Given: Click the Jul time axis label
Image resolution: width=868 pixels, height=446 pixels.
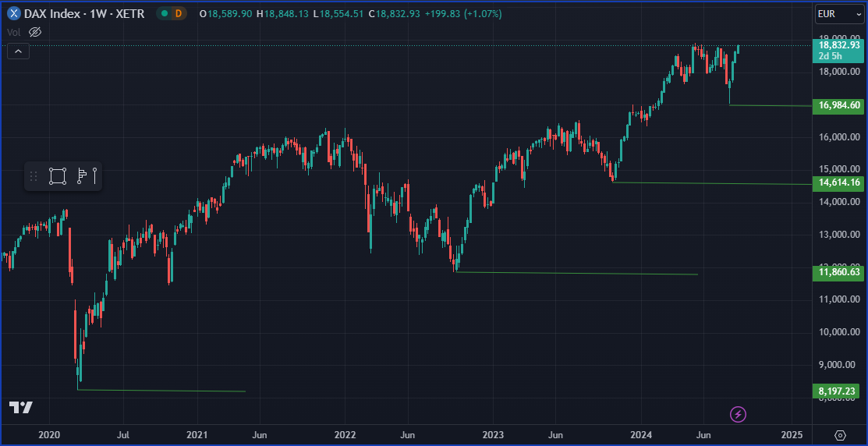Looking at the screenshot, I should [x=123, y=434].
